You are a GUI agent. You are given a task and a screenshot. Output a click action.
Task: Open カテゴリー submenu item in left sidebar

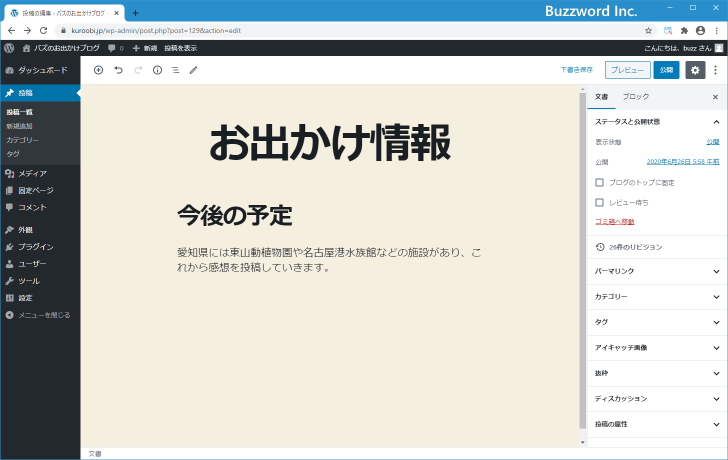pyautogui.click(x=22, y=140)
